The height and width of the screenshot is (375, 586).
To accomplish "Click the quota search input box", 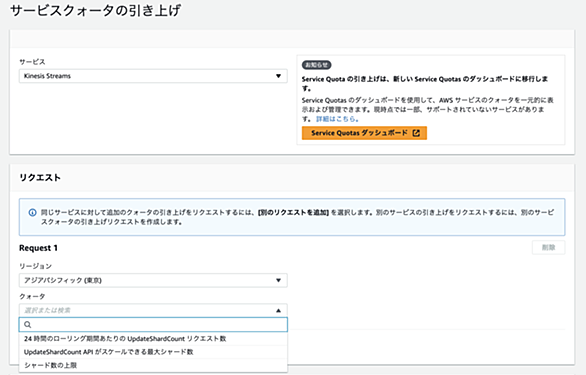I will coord(153,325).
